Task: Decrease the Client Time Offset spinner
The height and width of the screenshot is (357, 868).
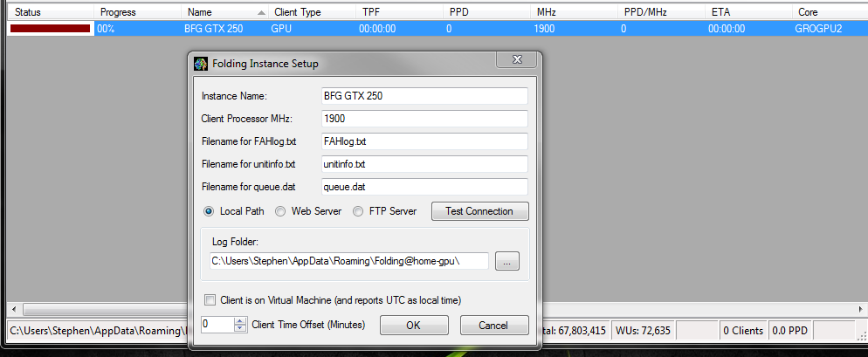Action: (x=240, y=328)
